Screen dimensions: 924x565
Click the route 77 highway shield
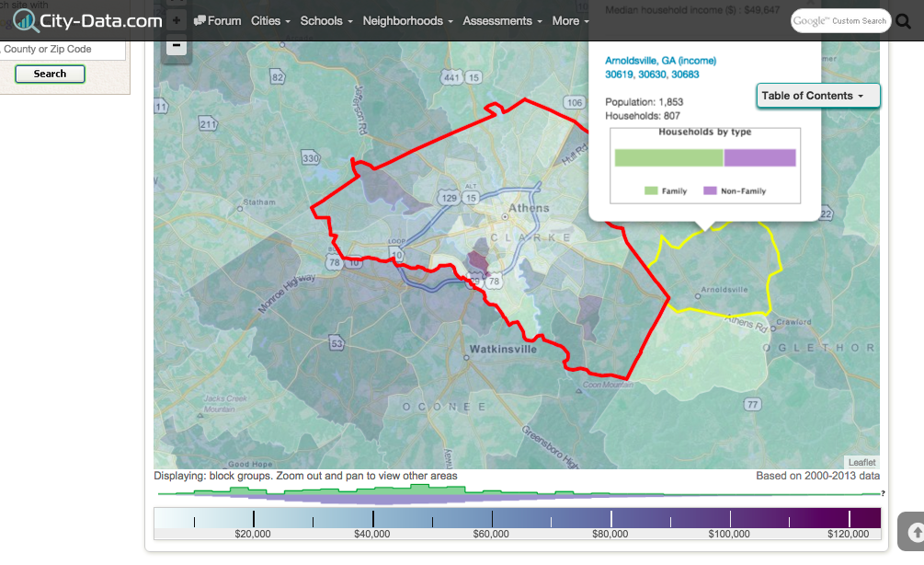pos(752,405)
